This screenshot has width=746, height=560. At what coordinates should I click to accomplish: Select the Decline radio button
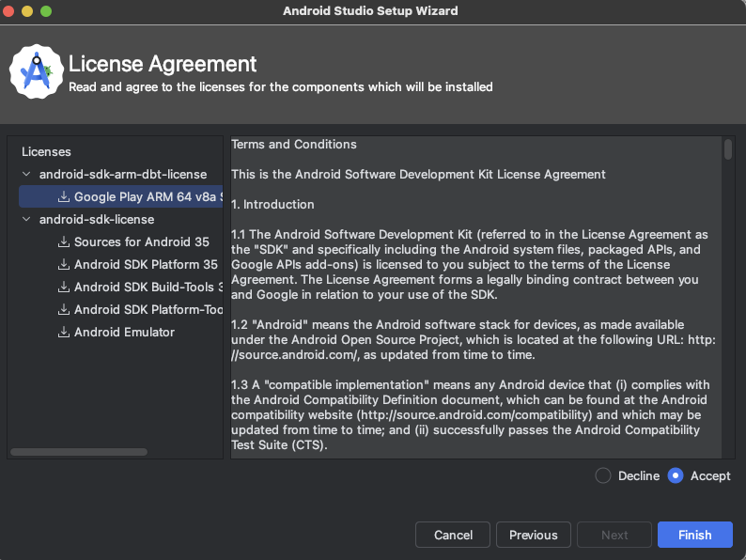[603, 475]
